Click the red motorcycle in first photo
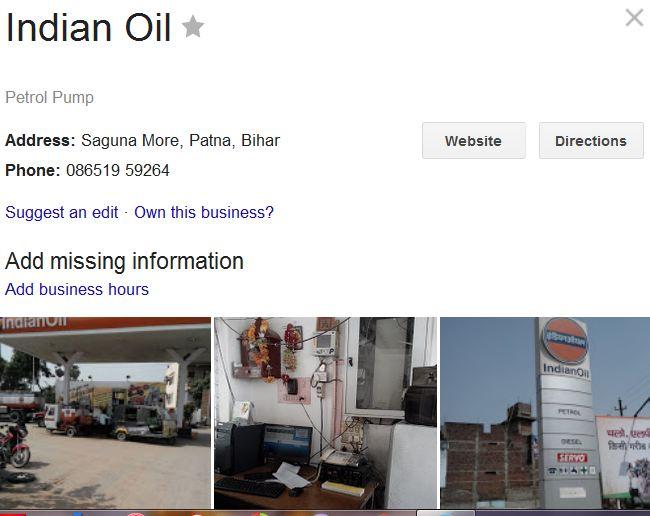Image resolution: width=650 pixels, height=516 pixels. point(14,446)
